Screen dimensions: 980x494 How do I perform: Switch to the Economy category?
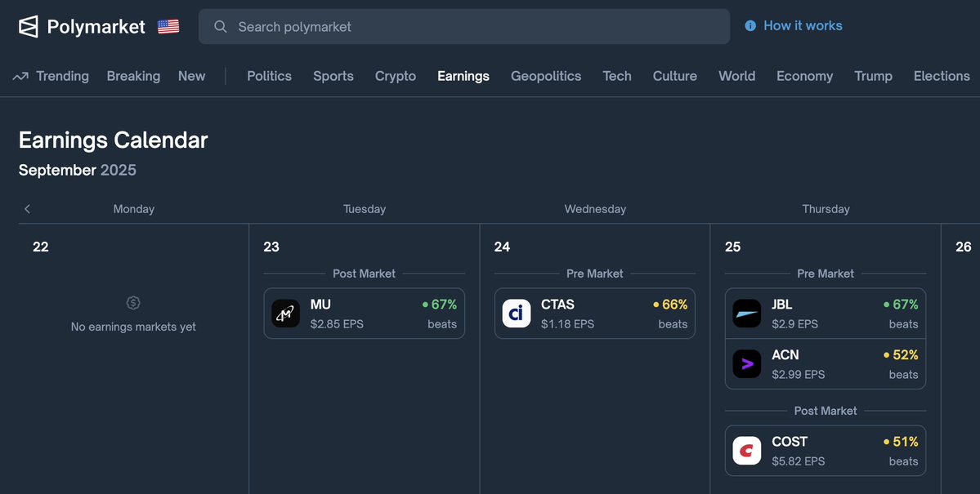pyautogui.click(x=804, y=76)
